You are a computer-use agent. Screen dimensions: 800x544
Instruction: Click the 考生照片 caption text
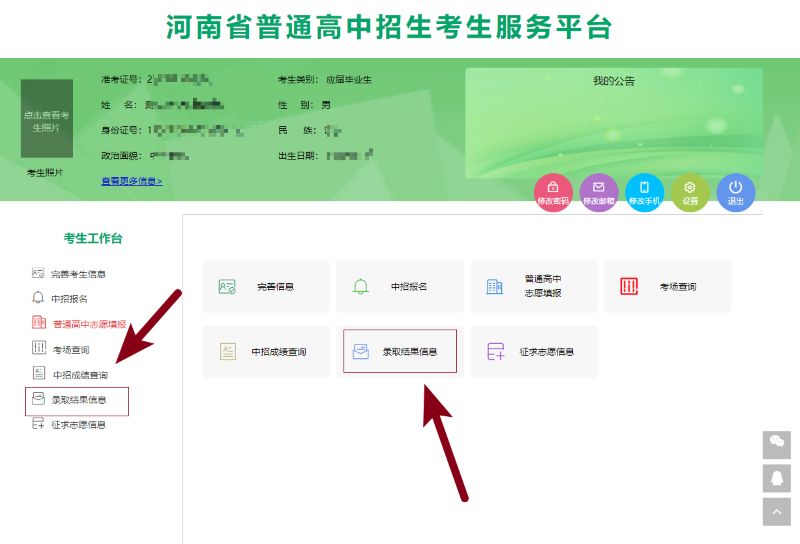click(45, 173)
